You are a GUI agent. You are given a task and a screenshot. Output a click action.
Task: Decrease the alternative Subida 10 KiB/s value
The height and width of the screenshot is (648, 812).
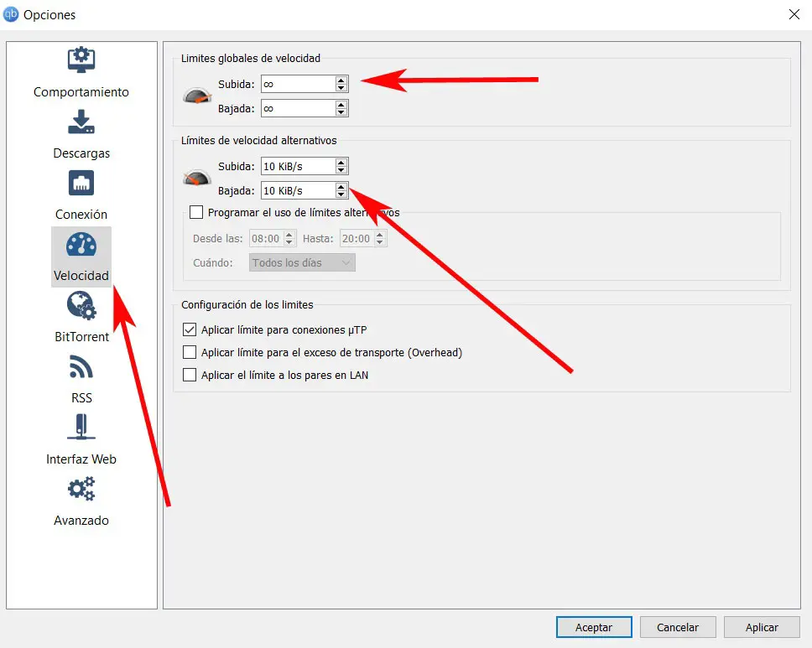[x=341, y=170]
